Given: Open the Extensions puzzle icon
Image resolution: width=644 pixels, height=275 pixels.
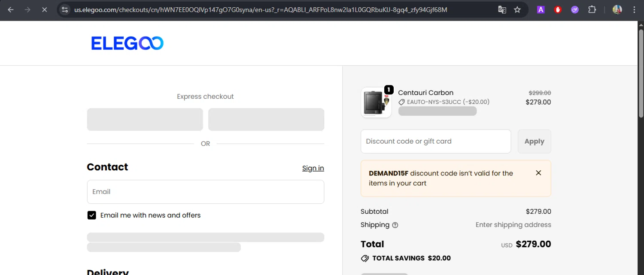Looking at the screenshot, I should point(592,9).
